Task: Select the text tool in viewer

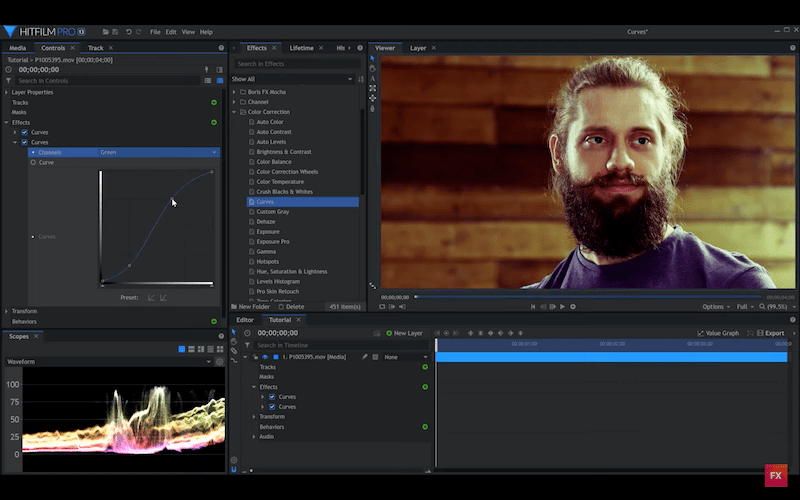Action: pyautogui.click(x=372, y=79)
